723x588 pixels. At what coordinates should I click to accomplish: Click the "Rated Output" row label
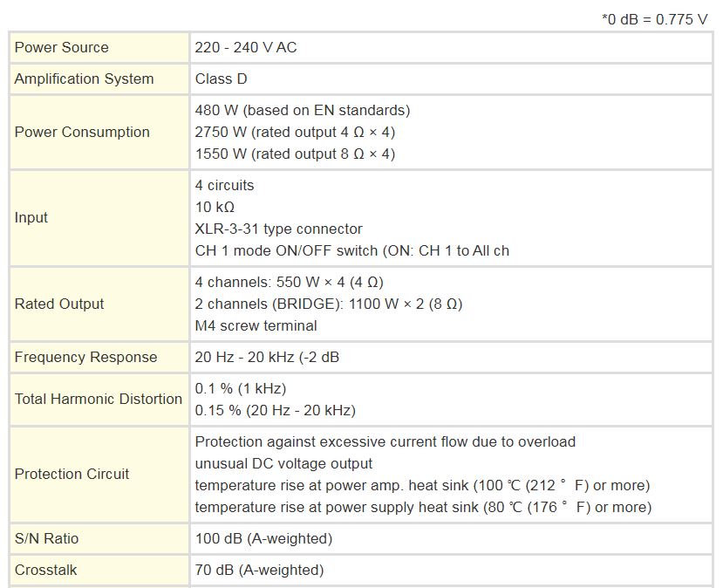(59, 304)
